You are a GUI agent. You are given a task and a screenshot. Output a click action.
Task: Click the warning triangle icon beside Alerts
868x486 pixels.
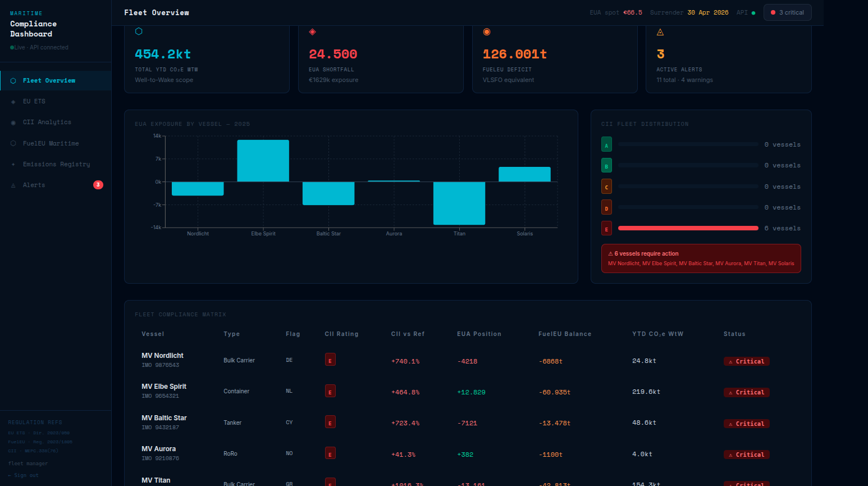coord(13,185)
